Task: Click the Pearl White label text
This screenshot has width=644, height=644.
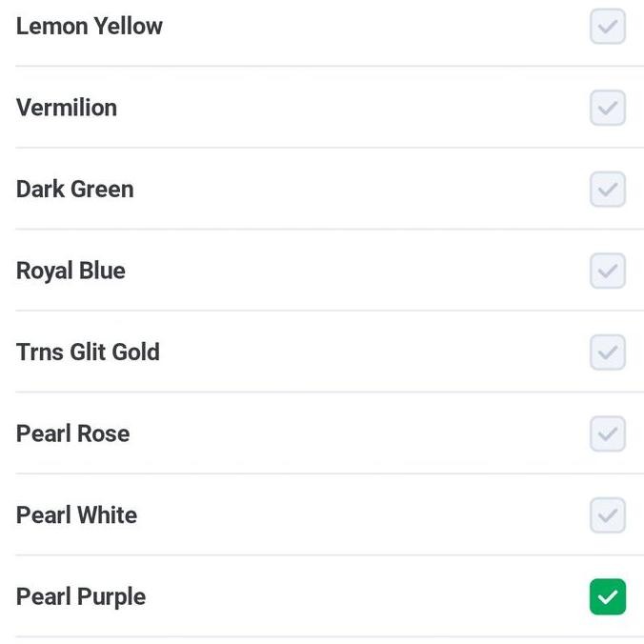Action: 76,515
